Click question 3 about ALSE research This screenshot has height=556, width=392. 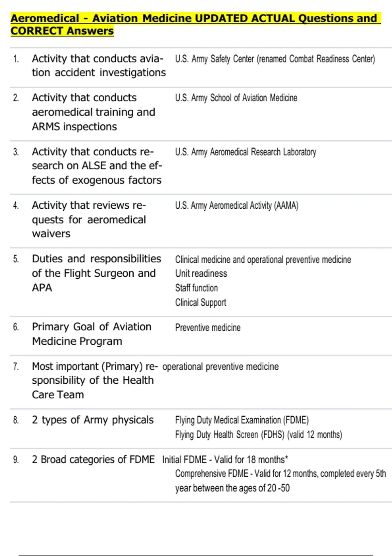[97, 166]
